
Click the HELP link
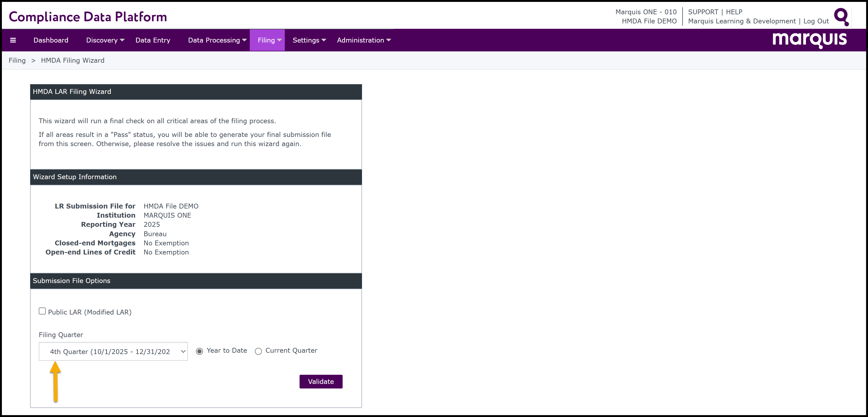pos(734,12)
